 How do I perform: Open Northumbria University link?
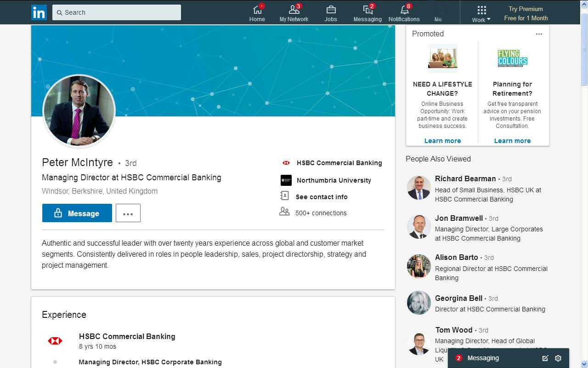[334, 180]
